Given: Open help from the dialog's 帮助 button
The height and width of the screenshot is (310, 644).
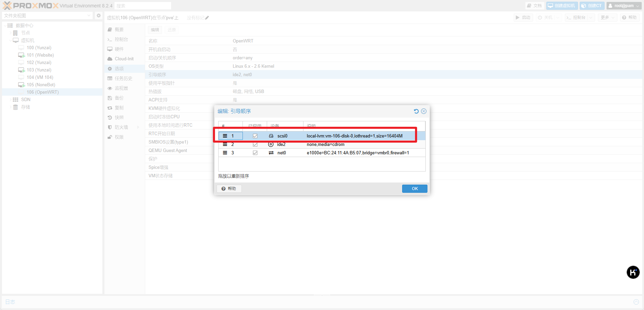Looking at the screenshot, I should 229,189.
